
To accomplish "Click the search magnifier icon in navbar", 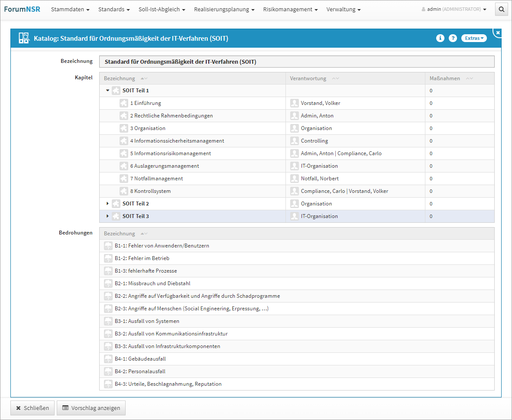I will pos(501,9).
